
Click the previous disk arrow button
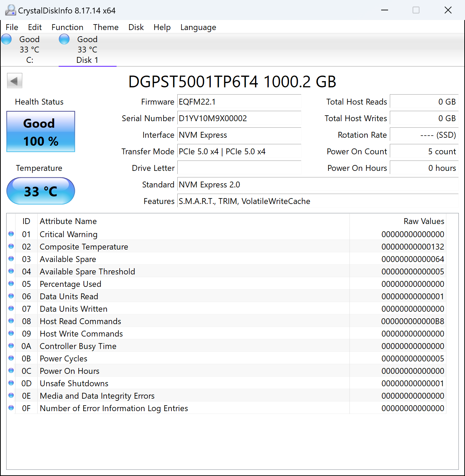(x=14, y=81)
